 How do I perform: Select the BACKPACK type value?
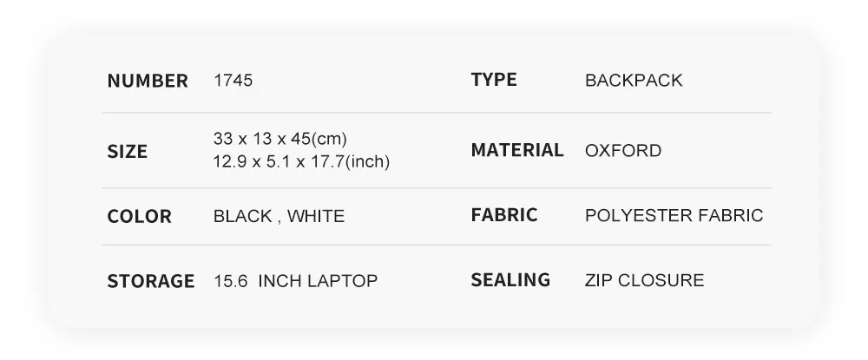(x=634, y=81)
